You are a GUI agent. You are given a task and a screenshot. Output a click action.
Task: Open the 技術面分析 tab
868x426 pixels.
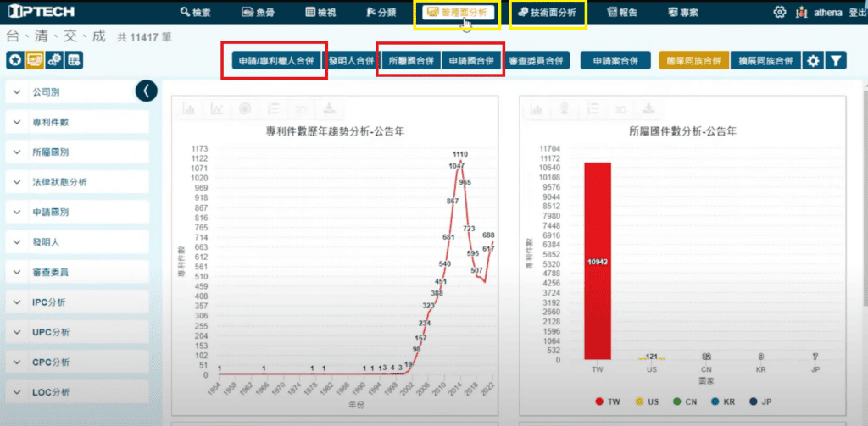click(x=547, y=13)
